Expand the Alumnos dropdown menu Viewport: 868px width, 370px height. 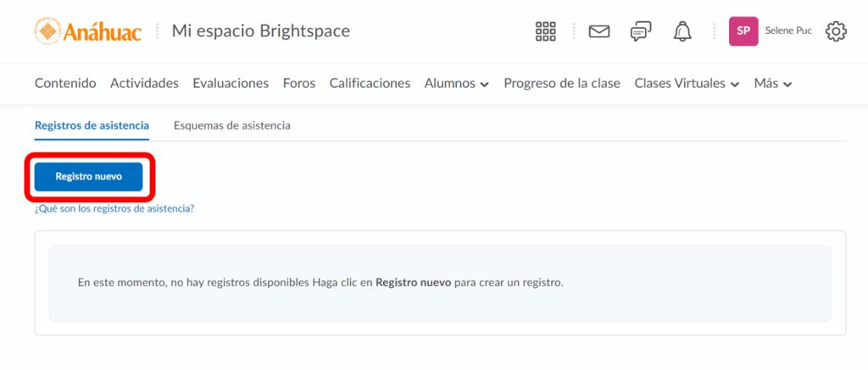(x=456, y=83)
